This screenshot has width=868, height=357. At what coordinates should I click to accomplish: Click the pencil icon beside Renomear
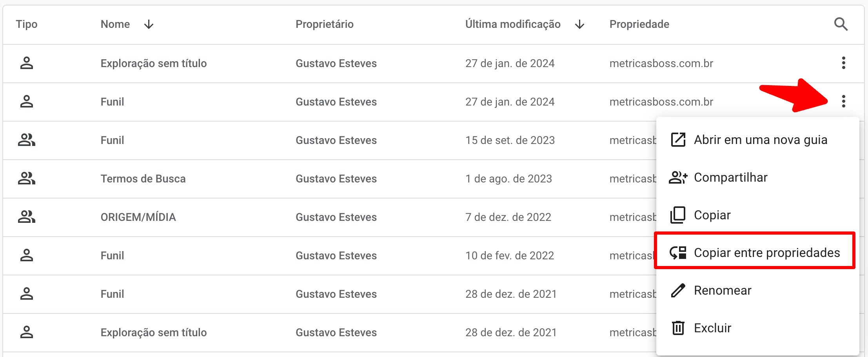click(x=678, y=290)
